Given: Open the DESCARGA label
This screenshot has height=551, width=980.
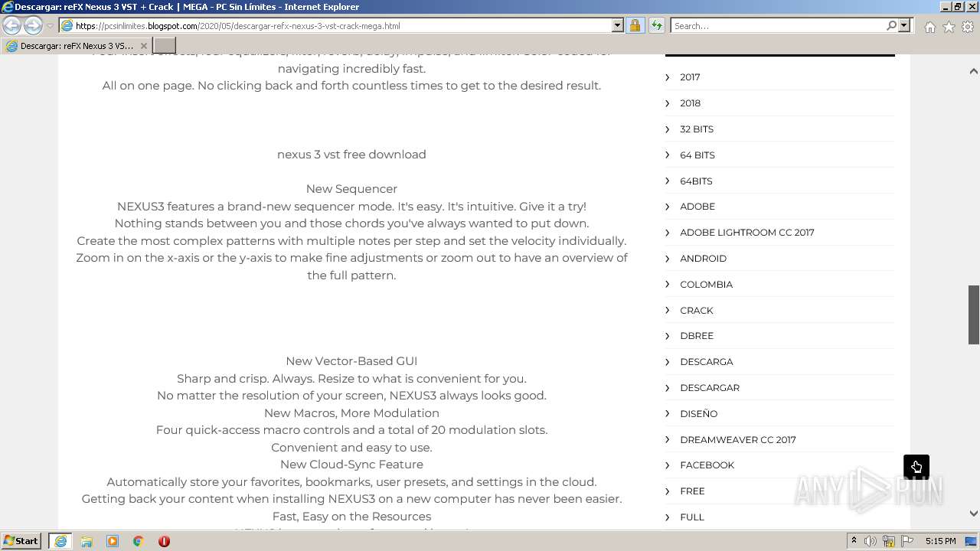Looking at the screenshot, I should [x=707, y=362].
